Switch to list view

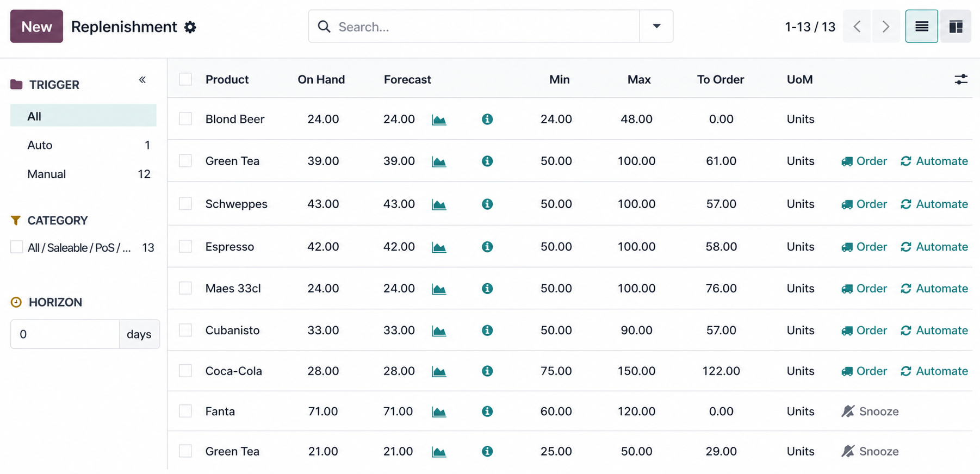click(921, 27)
